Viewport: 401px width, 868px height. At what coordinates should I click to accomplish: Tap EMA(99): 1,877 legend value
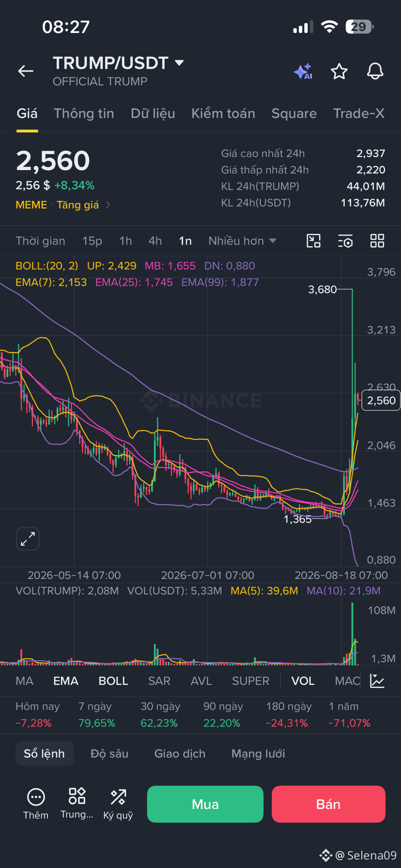220,282
